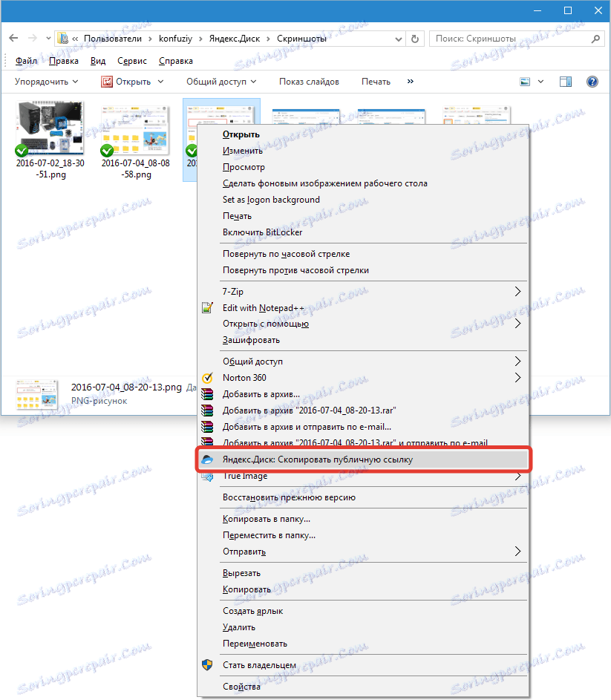
Task: Click the WinRAR icon next to Добавить в архив
Action: [x=206, y=393]
